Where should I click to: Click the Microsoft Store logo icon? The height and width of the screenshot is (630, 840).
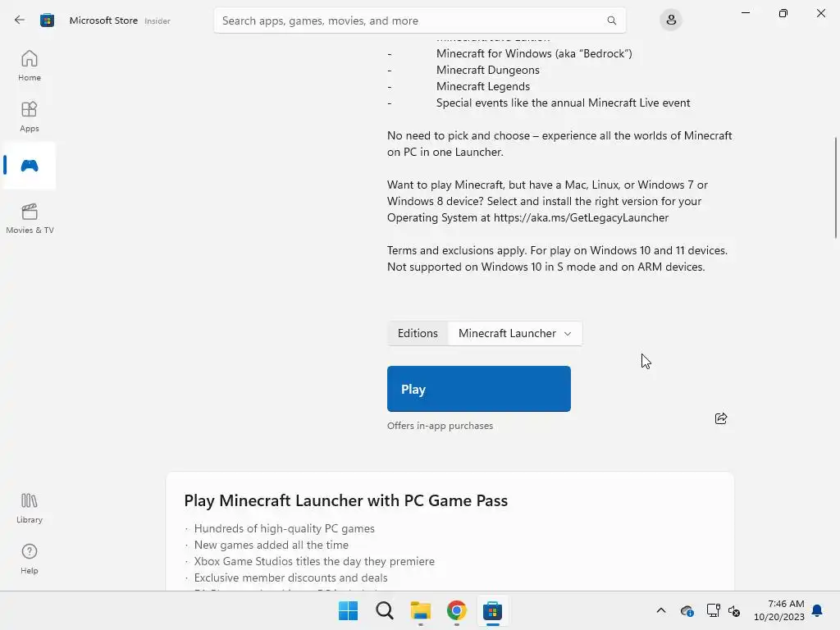coord(47,21)
